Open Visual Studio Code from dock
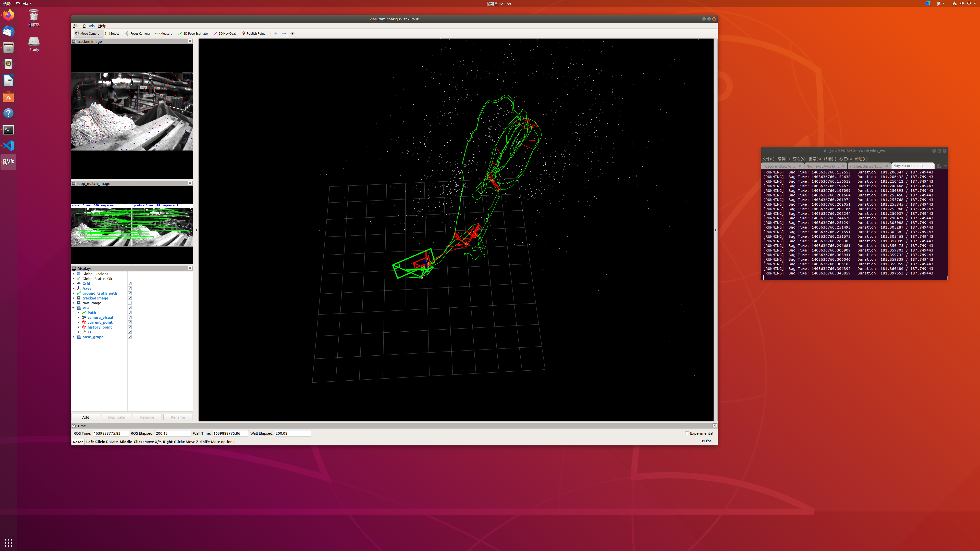Viewport: 980px width, 551px height. [x=8, y=146]
